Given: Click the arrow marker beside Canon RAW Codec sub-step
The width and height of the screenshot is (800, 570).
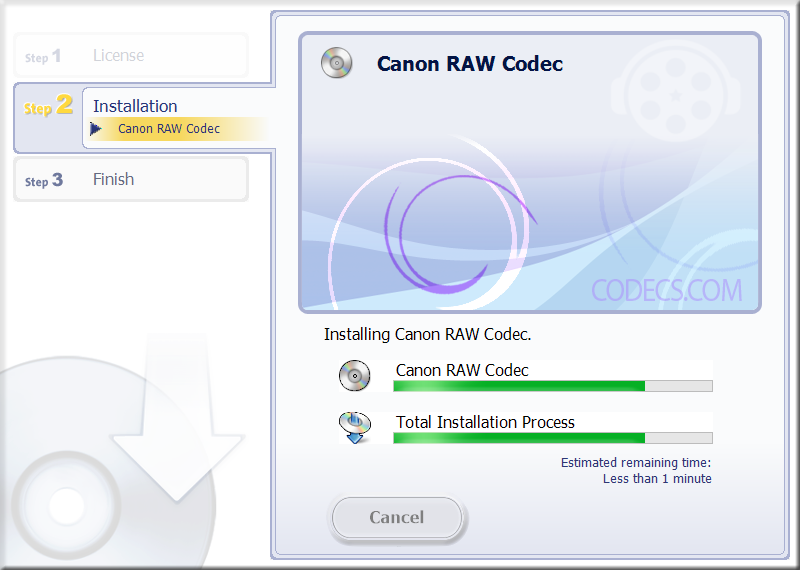Looking at the screenshot, I should pos(95,129).
